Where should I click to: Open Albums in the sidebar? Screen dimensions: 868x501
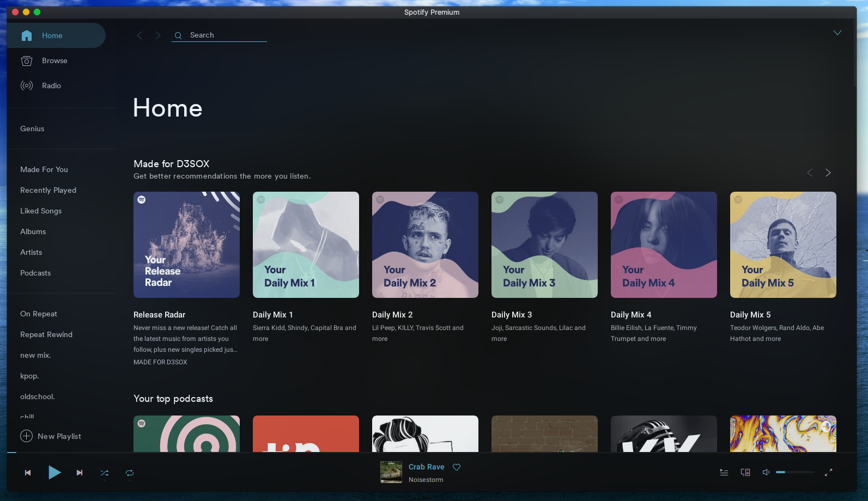coord(33,231)
